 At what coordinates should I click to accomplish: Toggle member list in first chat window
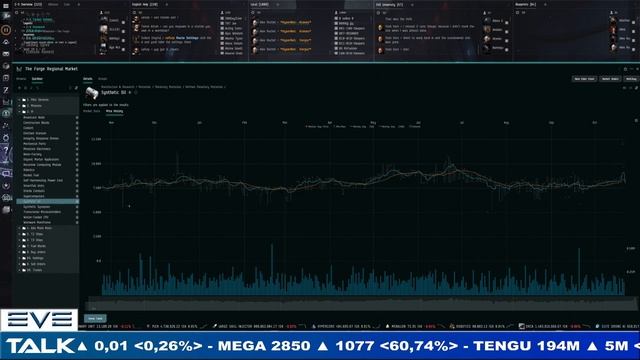[x=102, y=13]
